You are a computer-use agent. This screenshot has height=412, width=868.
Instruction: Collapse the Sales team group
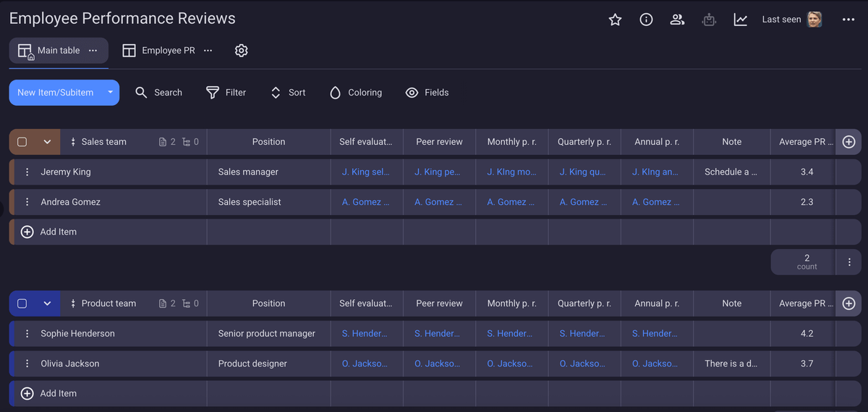coord(47,142)
